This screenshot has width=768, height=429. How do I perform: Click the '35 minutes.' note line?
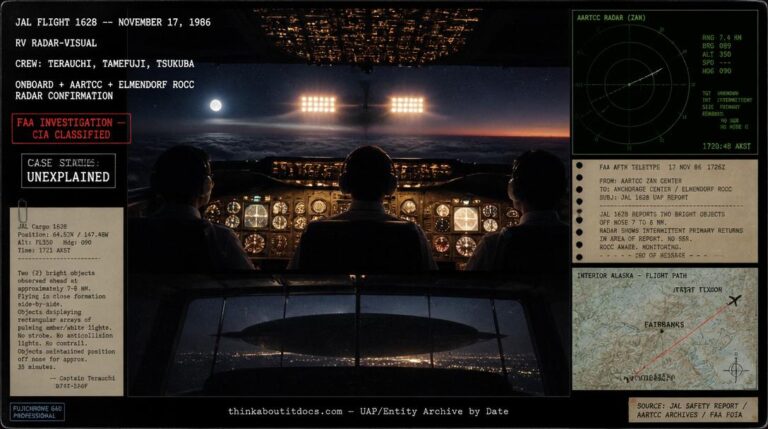(x=36, y=367)
